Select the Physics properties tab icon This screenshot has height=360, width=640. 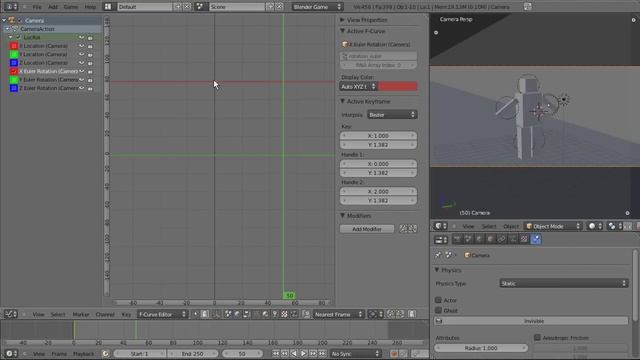[536, 240]
